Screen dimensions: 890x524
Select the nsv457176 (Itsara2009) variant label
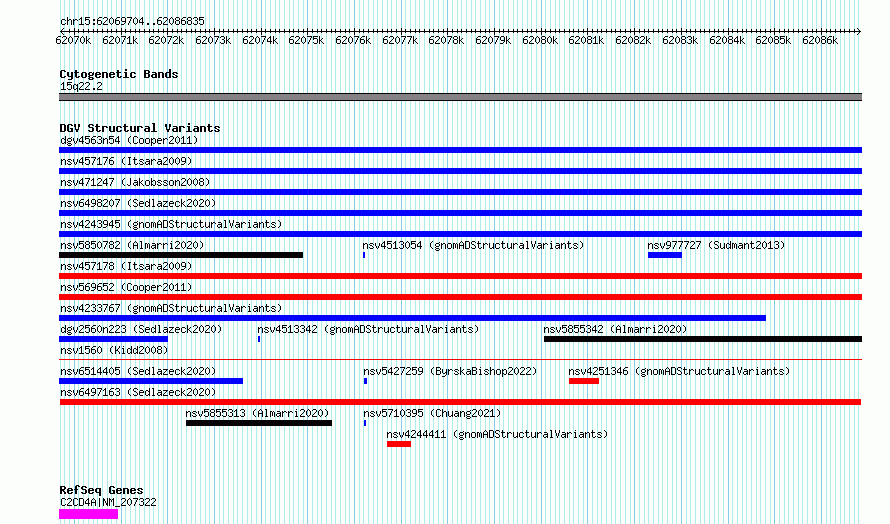point(126,161)
